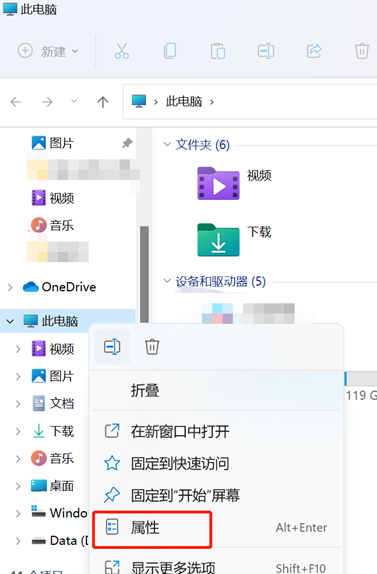Click the Rename icon in top toolbar
The width and height of the screenshot is (377, 574).
[x=266, y=51]
